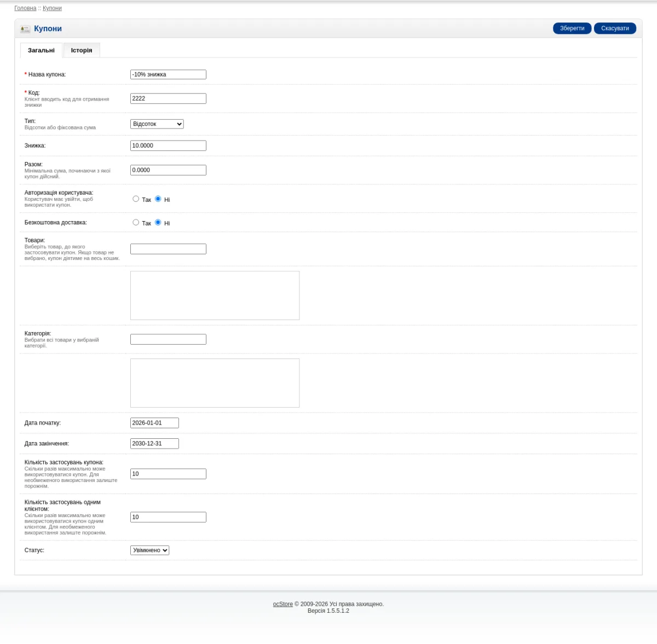Click the Назва купона label
657x644 pixels.
pos(47,74)
